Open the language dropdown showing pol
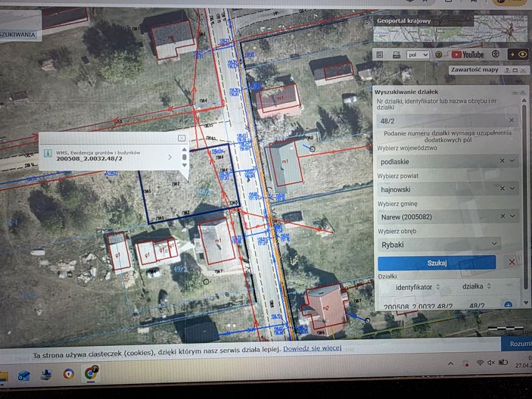Image resolution: width=532 pixels, height=399 pixels. click(418, 55)
